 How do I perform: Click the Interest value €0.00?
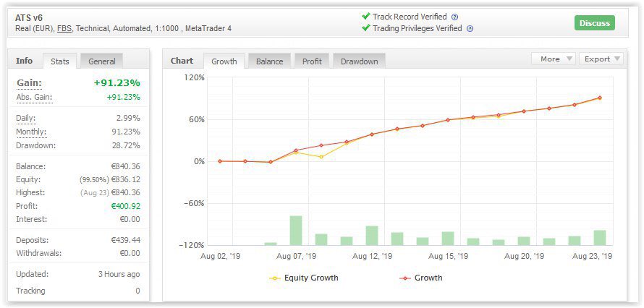[130, 219]
